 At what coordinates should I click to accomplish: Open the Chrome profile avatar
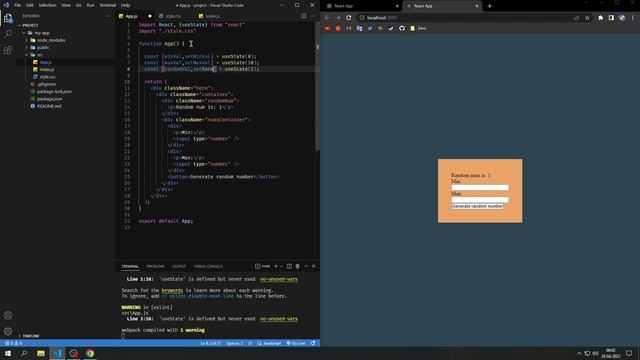click(x=622, y=18)
